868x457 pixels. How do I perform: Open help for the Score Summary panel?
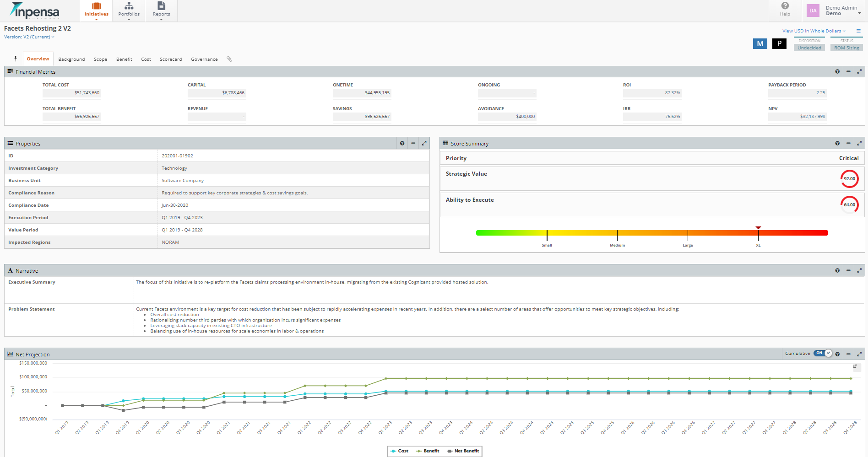click(x=837, y=143)
